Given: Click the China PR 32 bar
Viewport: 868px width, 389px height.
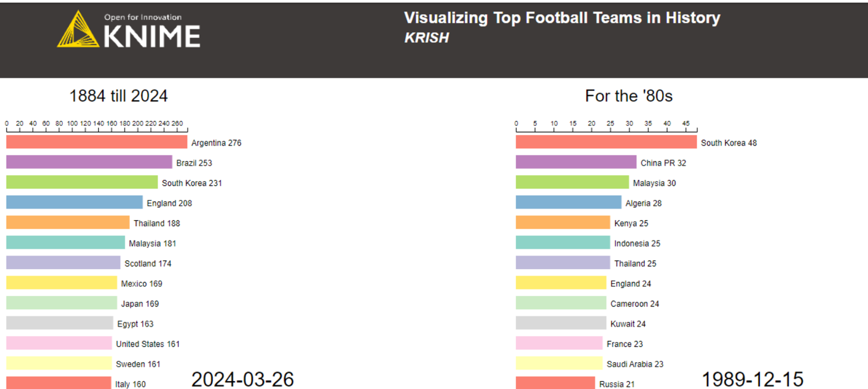Looking at the screenshot, I should click(576, 162).
